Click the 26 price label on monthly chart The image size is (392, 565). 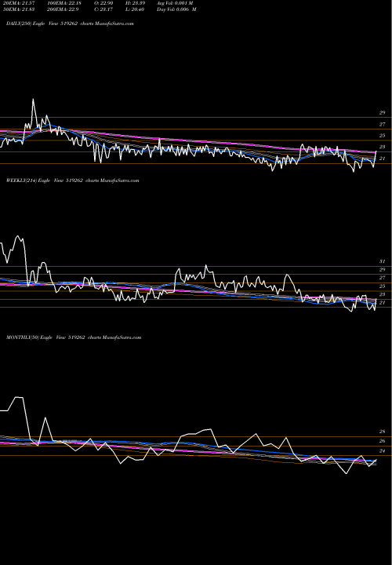(x=383, y=441)
